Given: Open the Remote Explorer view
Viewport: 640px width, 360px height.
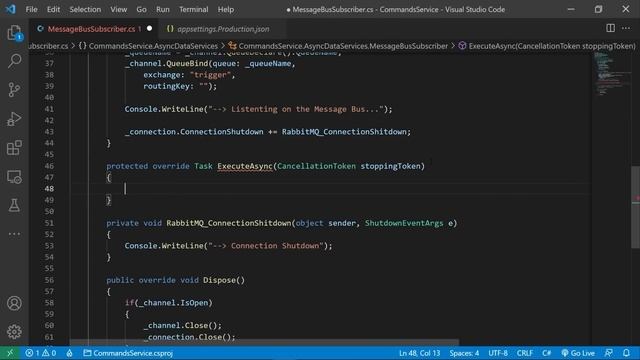Looking at the screenshot, I should click(14, 177).
